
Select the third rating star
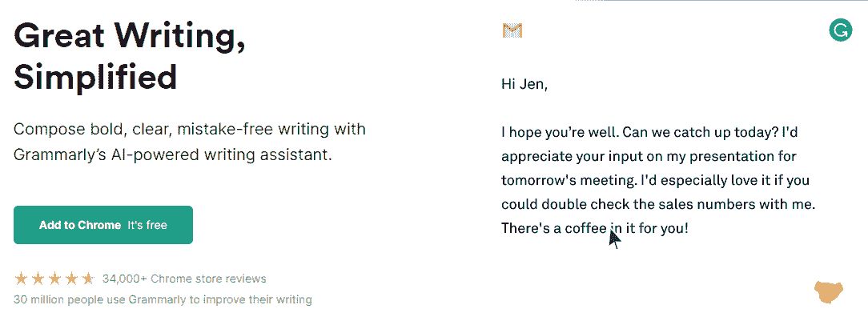coord(54,279)
